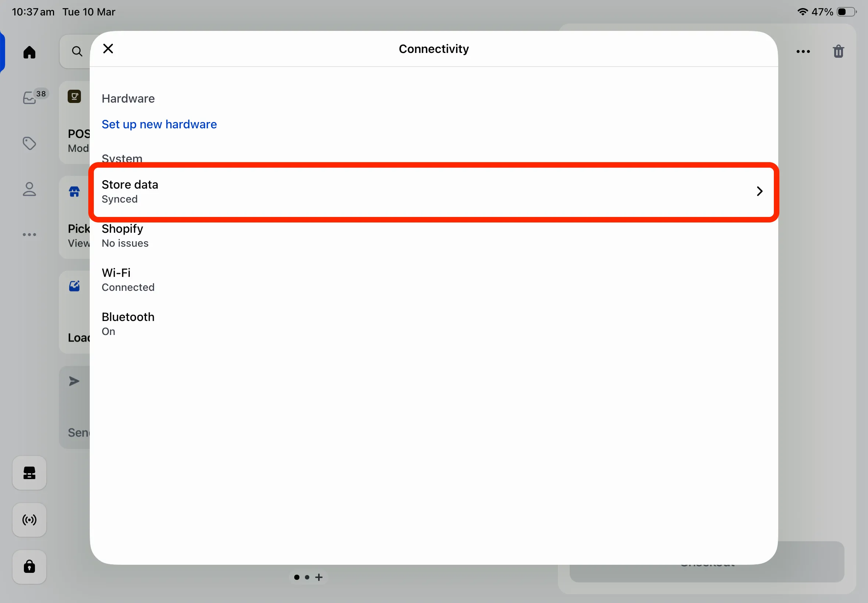Open the store location icon button
Viewport: 868px width, 603px height.
click(29, 473)
